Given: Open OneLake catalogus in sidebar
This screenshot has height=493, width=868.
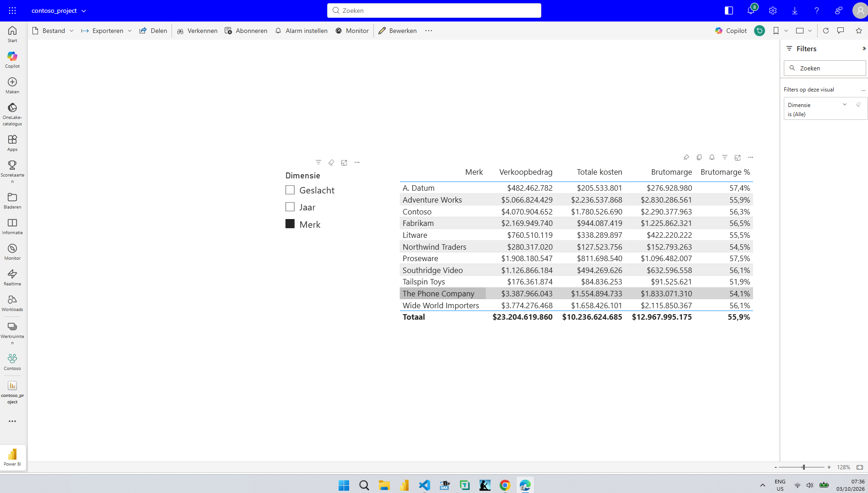Looking at the screenshot, I should (12, 114).
